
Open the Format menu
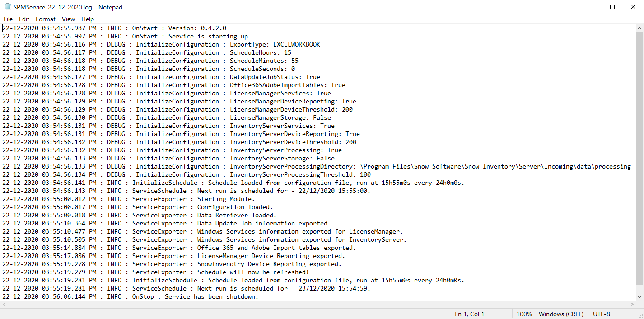46,19
